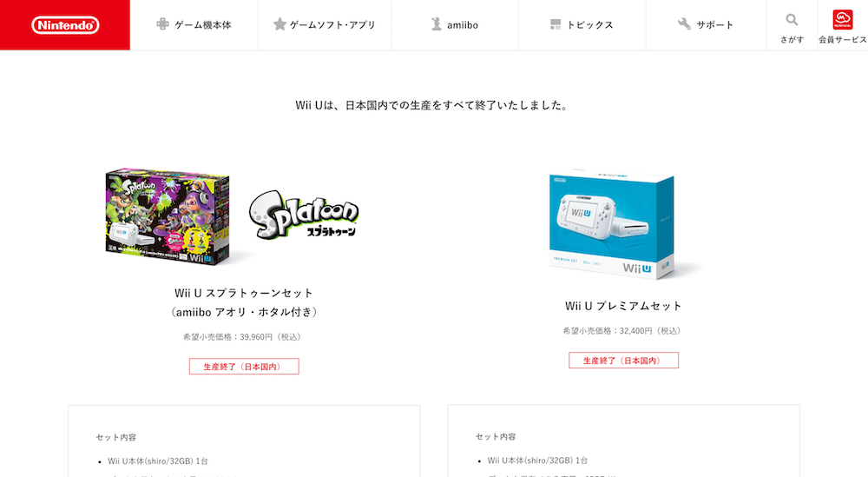Click the topics icon beside トピックス
Viewport: 868px width, 477px height.
pyautogui.click(x=556, y=24)
